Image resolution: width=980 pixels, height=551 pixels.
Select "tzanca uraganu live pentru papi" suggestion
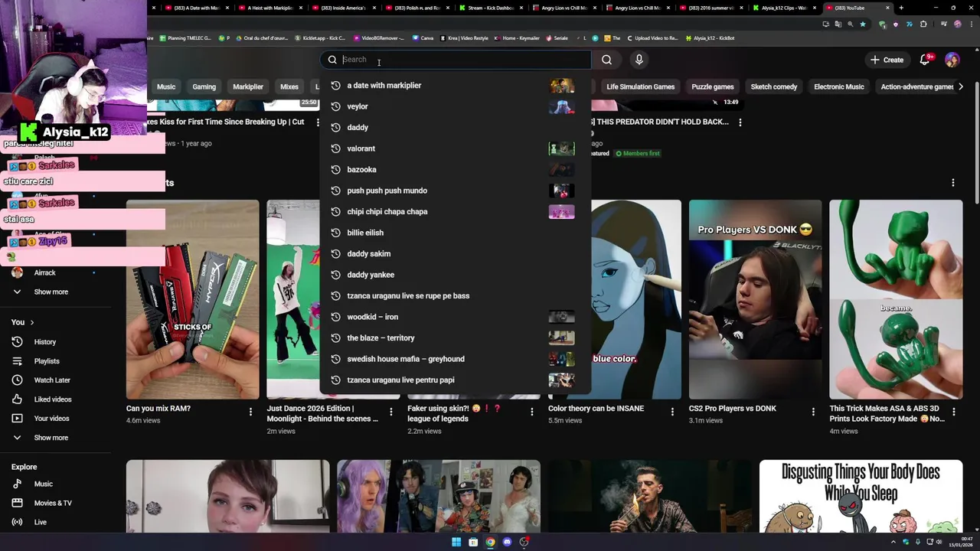click(455, 380)
